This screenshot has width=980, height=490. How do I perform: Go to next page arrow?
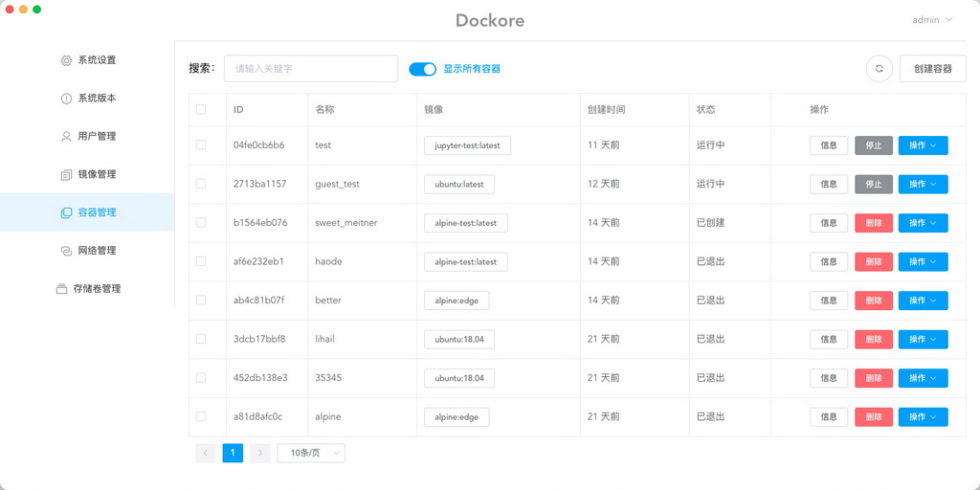(x=260, y=453)
